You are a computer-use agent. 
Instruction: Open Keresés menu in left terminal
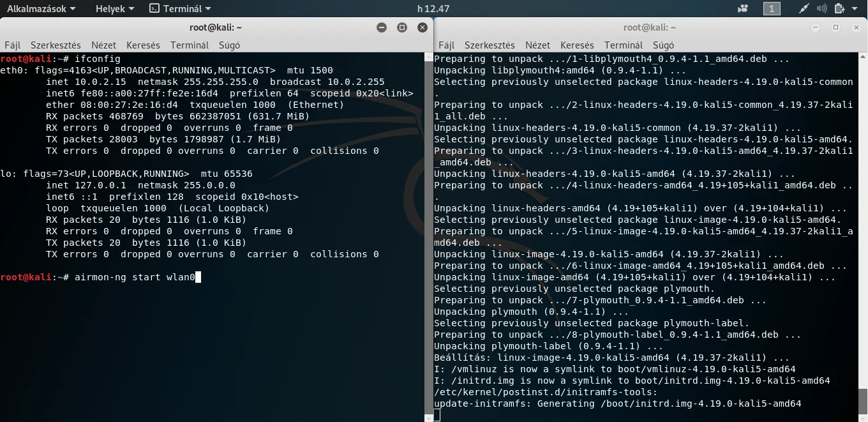(143, 45)
